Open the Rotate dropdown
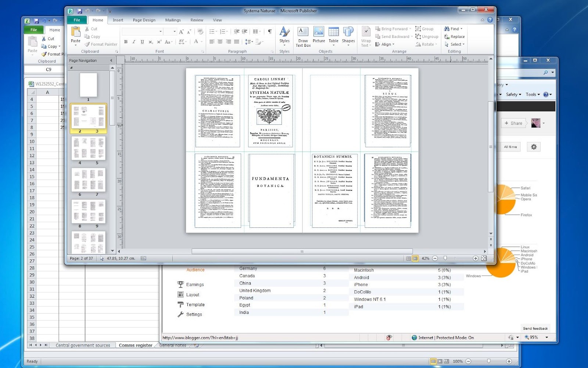 point(426,44)
